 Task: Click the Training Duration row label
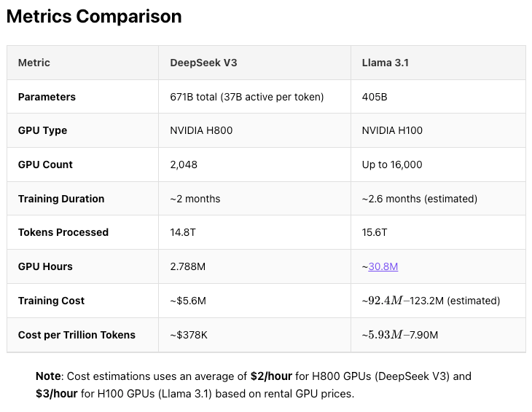pyautogui.click(x=61, y=199)
